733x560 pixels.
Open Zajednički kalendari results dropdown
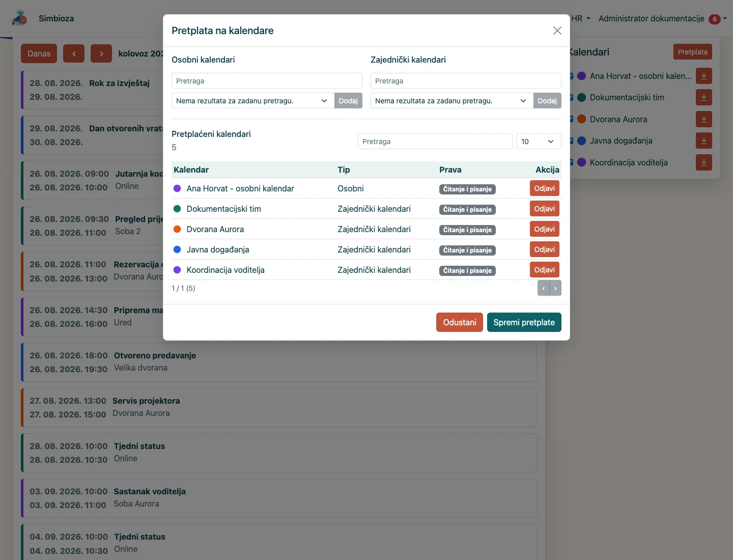tap(452, 101)
